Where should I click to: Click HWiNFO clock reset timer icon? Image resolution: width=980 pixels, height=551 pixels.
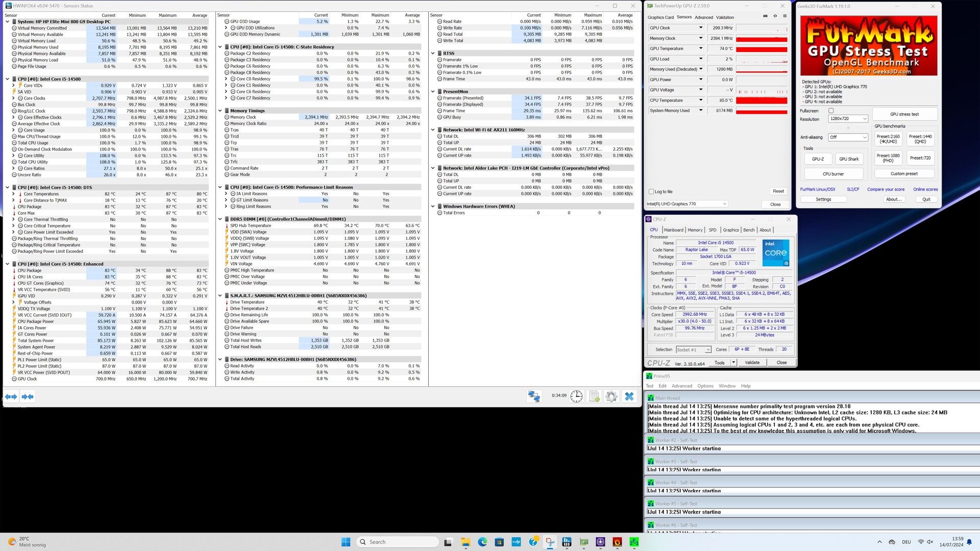click(x=577, y=396)
